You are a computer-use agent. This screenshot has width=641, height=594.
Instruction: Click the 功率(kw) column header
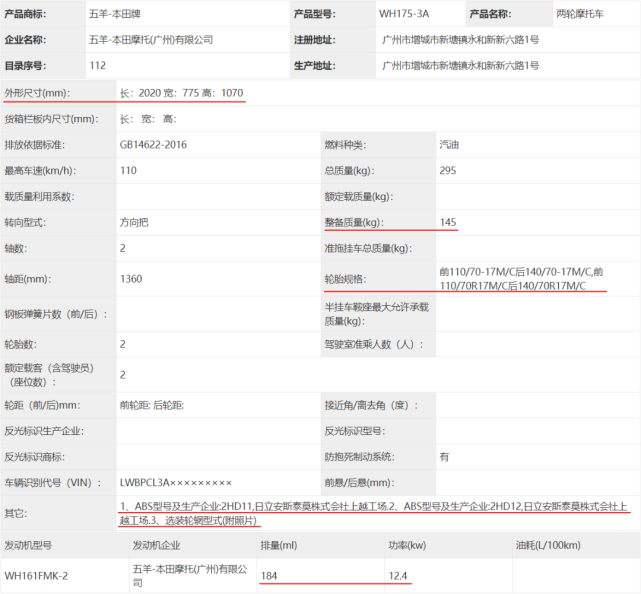pyautogui.click(x=407, y=545)
